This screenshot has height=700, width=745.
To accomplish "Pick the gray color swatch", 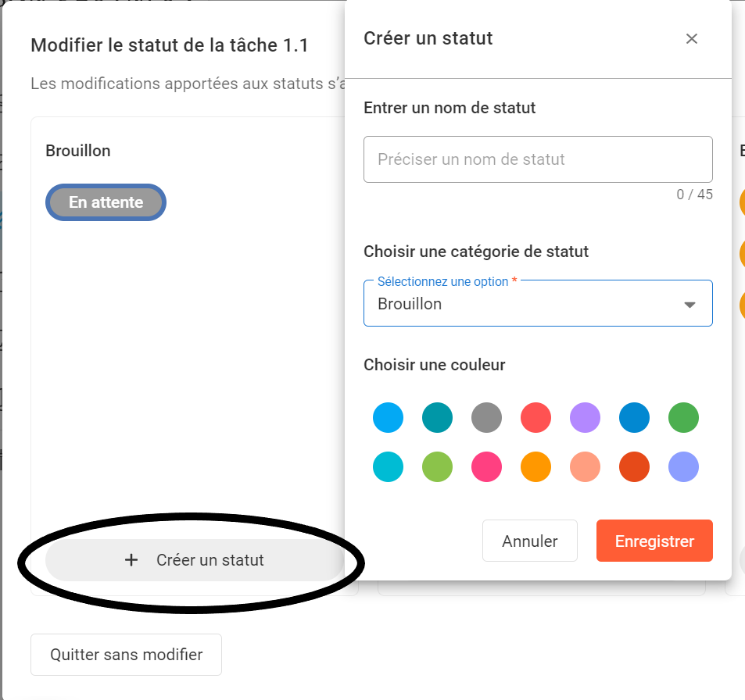I will (x=486, y=418).
